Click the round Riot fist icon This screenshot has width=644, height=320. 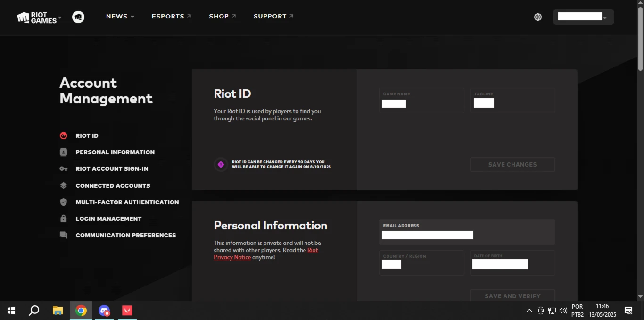click(x=78, y=17)
